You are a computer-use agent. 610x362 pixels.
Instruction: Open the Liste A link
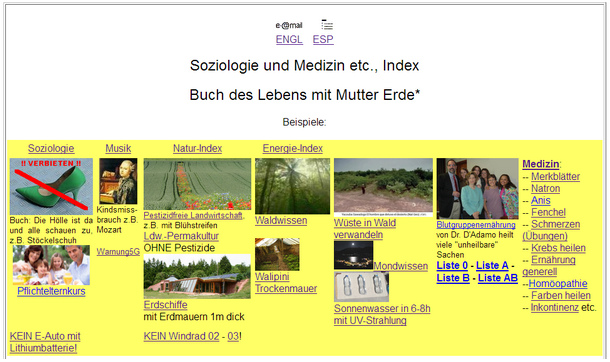click(492, 266)
